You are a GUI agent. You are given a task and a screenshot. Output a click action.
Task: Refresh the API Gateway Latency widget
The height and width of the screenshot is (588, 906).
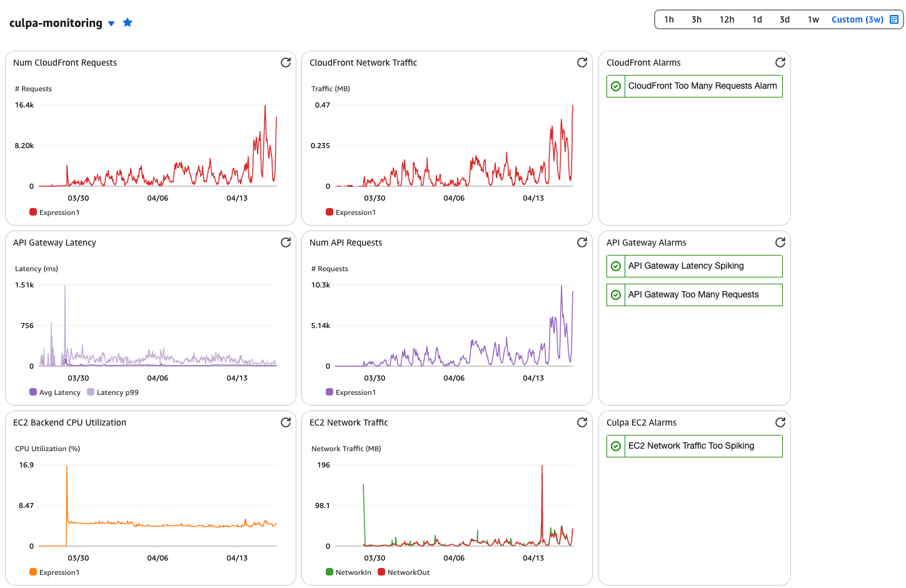coord(286,242)
